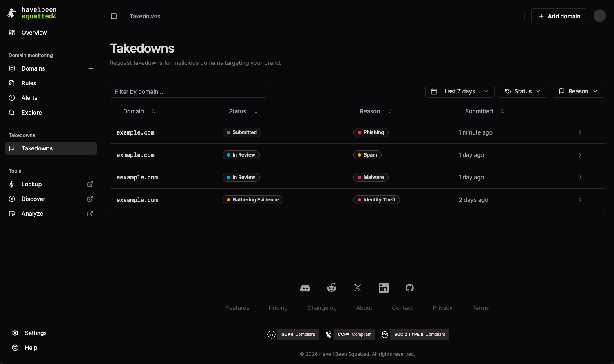
Task: Open the GitHub icon in footer
Action: click(410, 288)
